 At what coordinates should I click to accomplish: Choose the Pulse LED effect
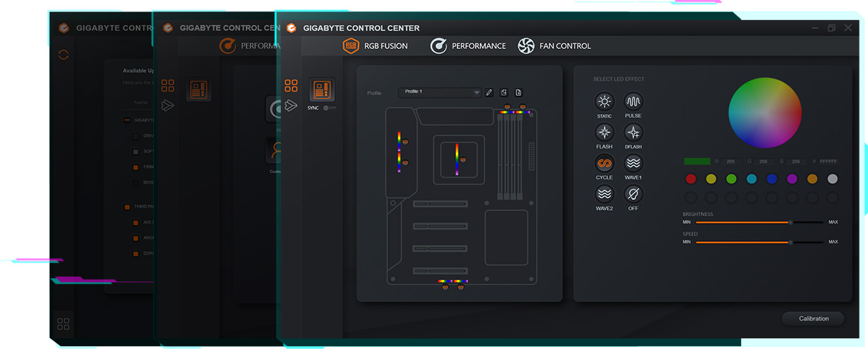pos(633,101)
